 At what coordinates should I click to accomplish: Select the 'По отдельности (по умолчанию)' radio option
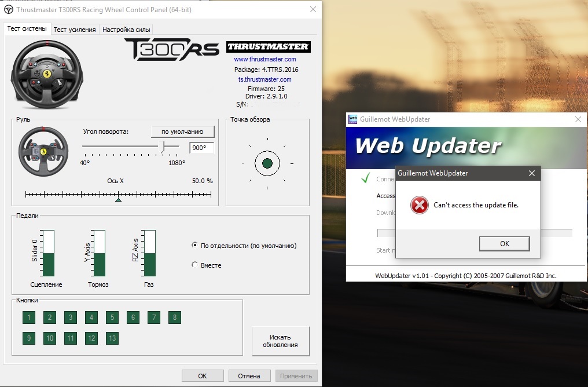point(194,246)
